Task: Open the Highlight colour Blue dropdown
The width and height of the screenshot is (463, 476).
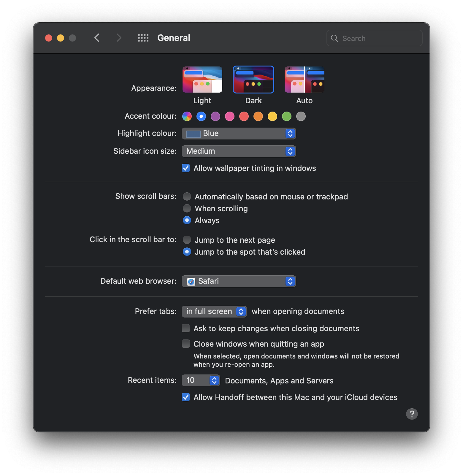Action: [239, 134]
